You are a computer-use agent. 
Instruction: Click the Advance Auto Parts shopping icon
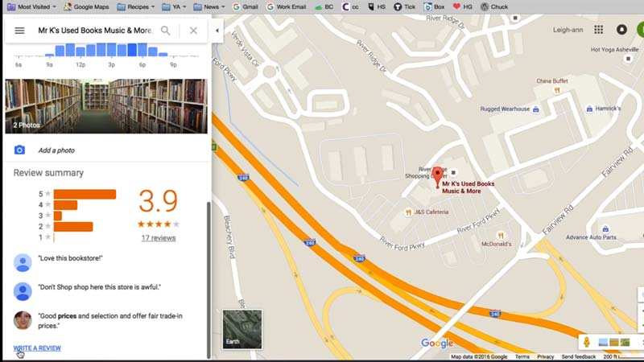tap(605, 228)
